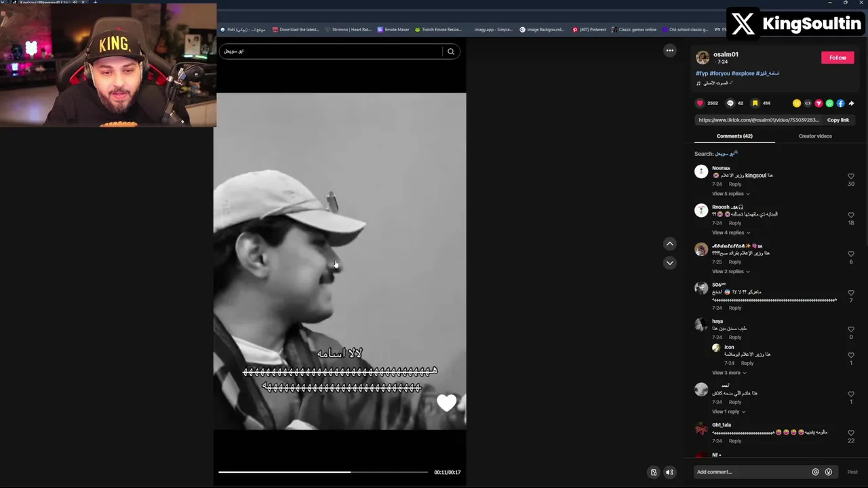Reply to the Nourasa comment

tap(735, 184)
